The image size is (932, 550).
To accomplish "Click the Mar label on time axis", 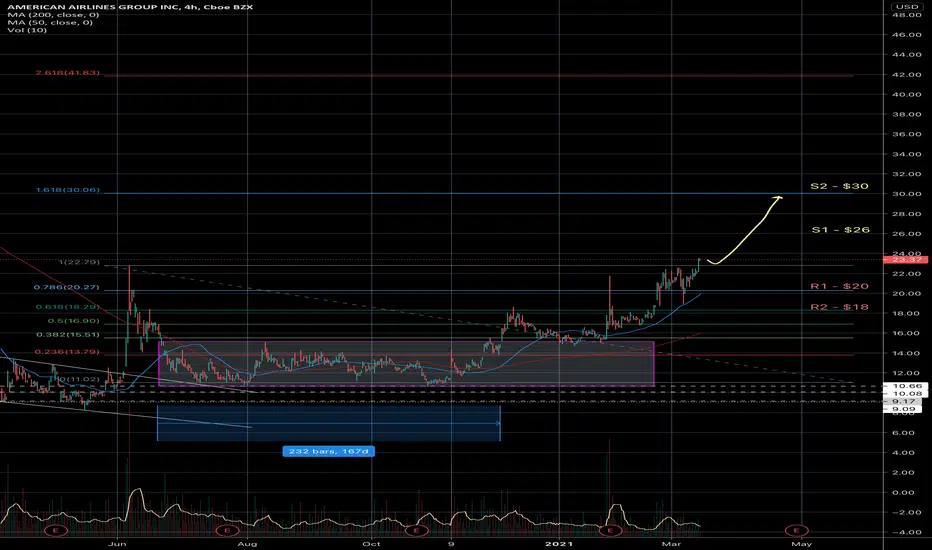I will [x=671, y=543].
